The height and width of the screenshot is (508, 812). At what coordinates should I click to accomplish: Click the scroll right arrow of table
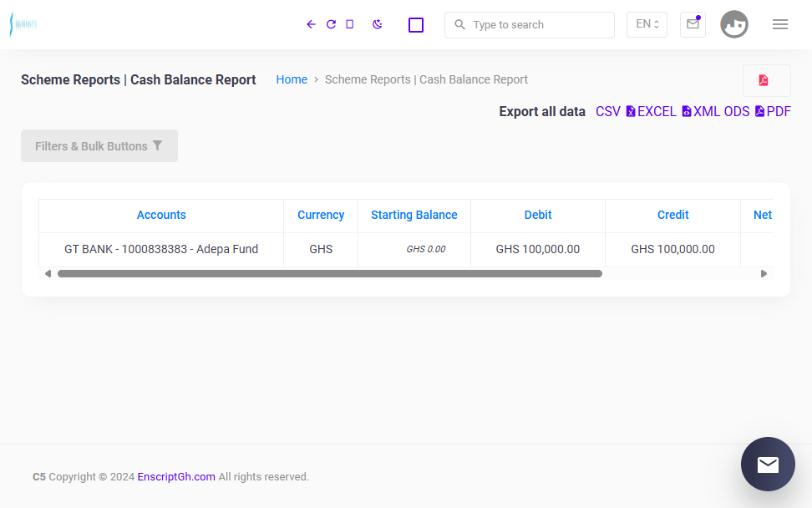[764, 273]
